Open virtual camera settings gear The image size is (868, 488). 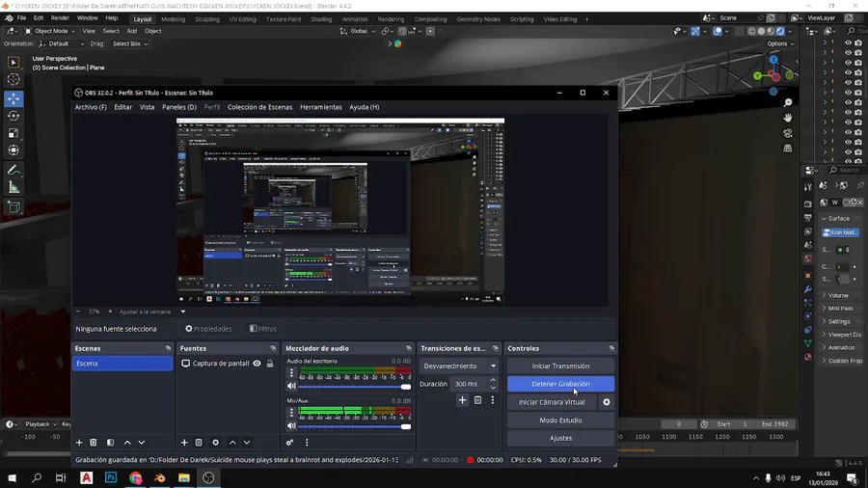coord(607,402)
